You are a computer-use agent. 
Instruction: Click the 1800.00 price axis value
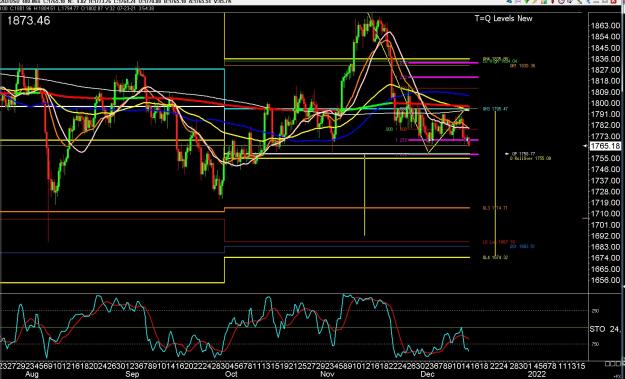(x=605, y=103)
